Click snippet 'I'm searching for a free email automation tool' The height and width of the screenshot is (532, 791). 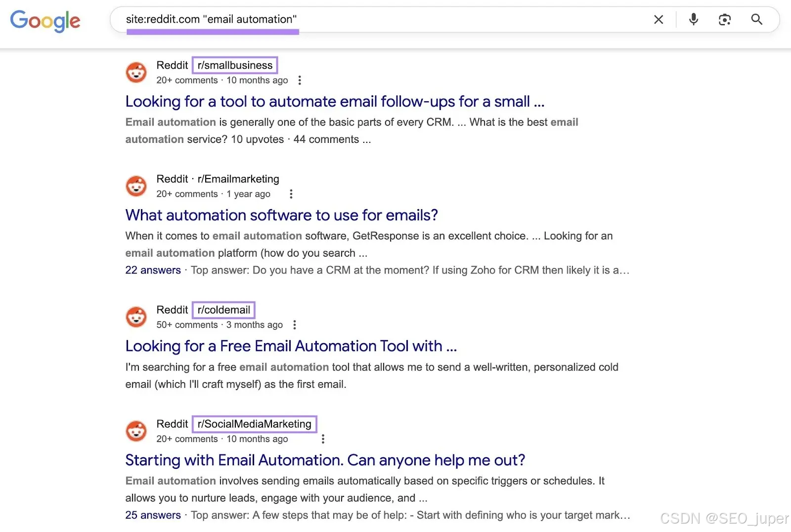tap(372, 376)
